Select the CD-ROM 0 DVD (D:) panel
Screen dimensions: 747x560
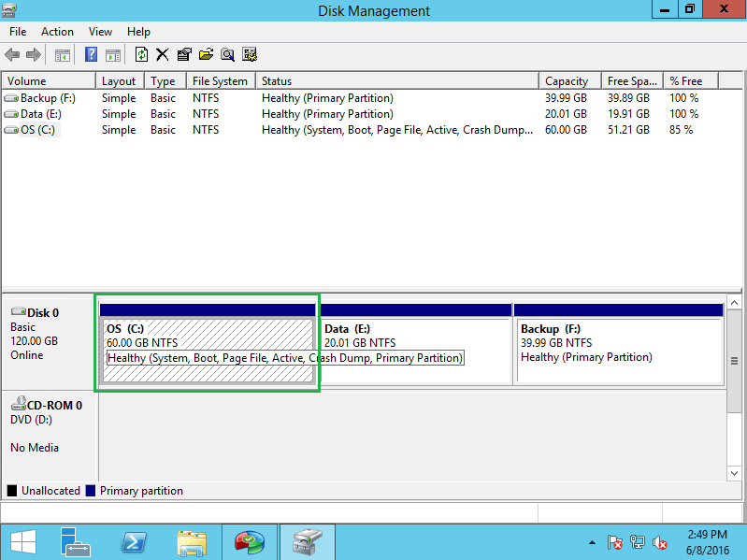(50, 437)
